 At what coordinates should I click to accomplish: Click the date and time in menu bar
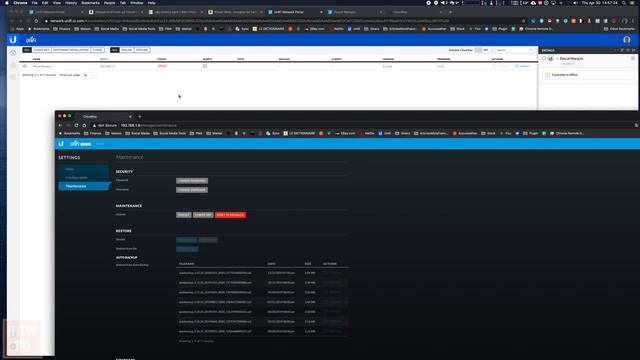tap(600, 3)
